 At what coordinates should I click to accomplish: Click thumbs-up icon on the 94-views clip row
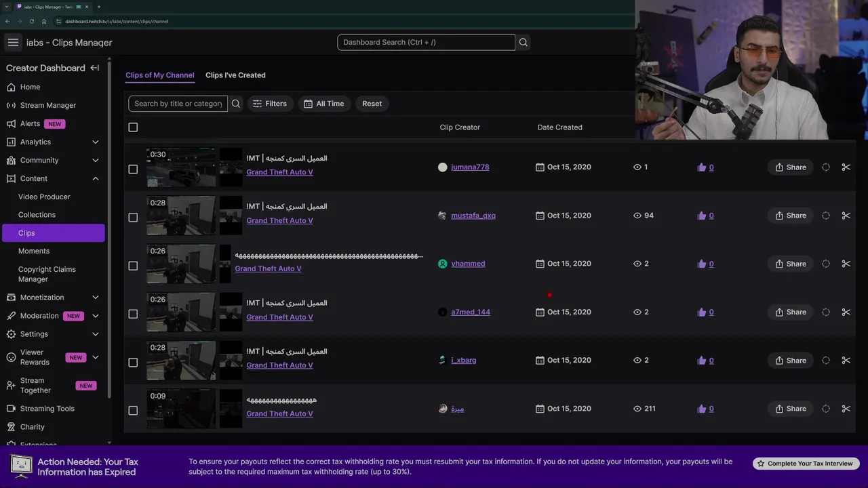click(x=702, y=216)
